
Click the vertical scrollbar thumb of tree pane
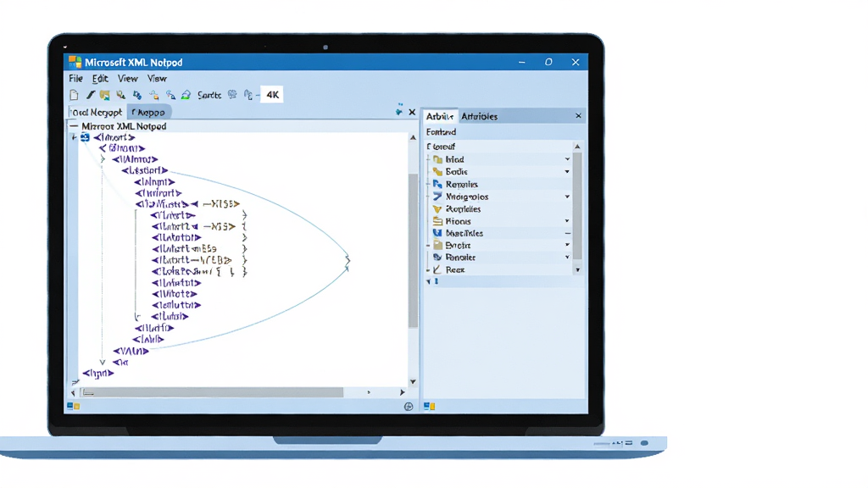pos(413,250)
